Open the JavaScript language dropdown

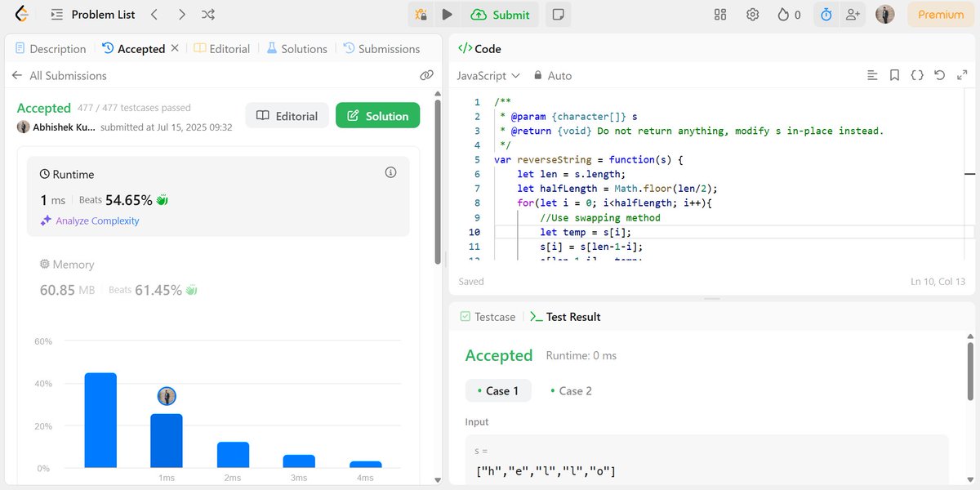pos(488,75)
